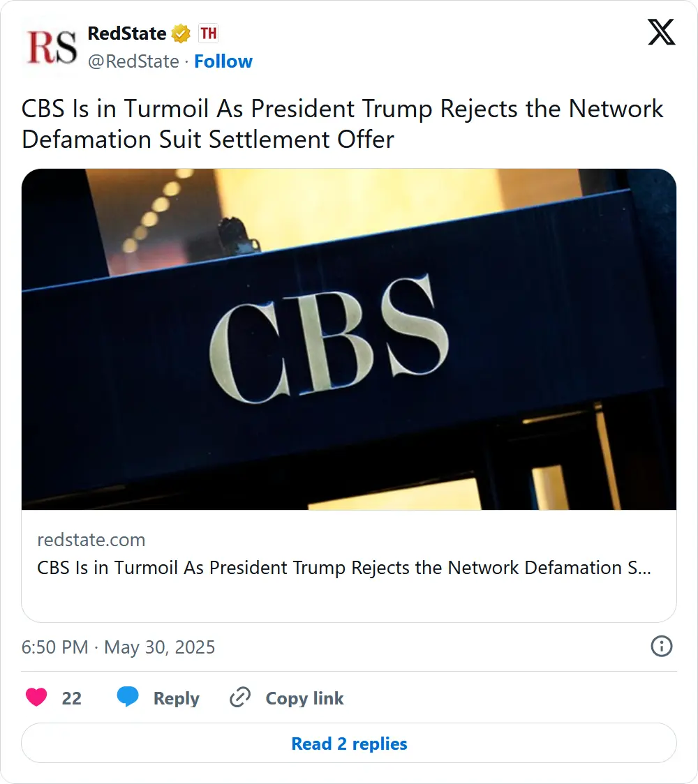Open the @RedState handle link
The width and height of the screenshot is (698, 784).
coord(133,61)
